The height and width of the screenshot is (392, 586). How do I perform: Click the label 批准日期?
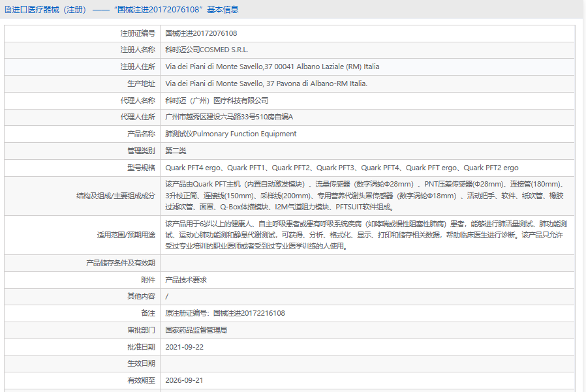pos(141,347)
